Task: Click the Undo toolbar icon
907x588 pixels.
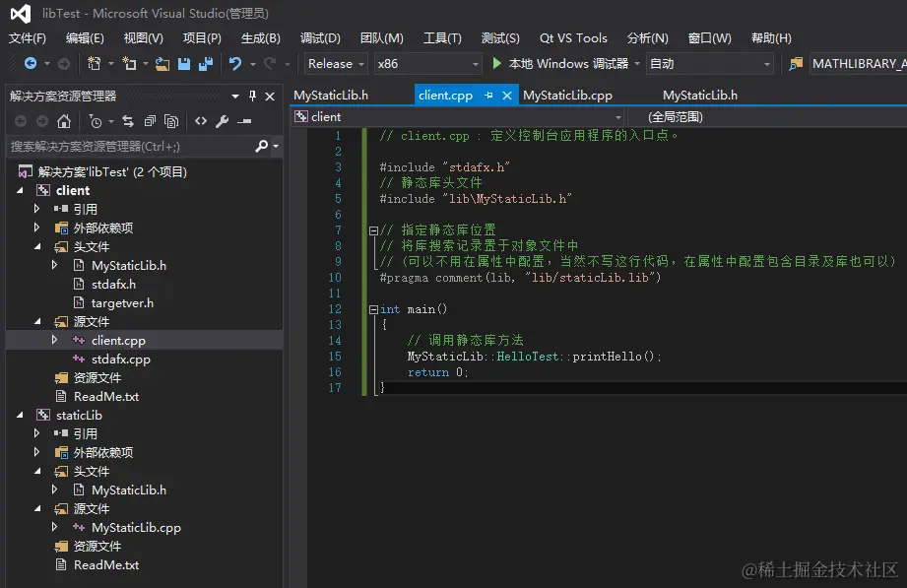Action: tap(234, 63)
